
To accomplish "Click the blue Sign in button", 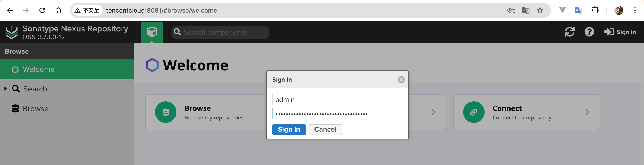I will click(289, 129).
